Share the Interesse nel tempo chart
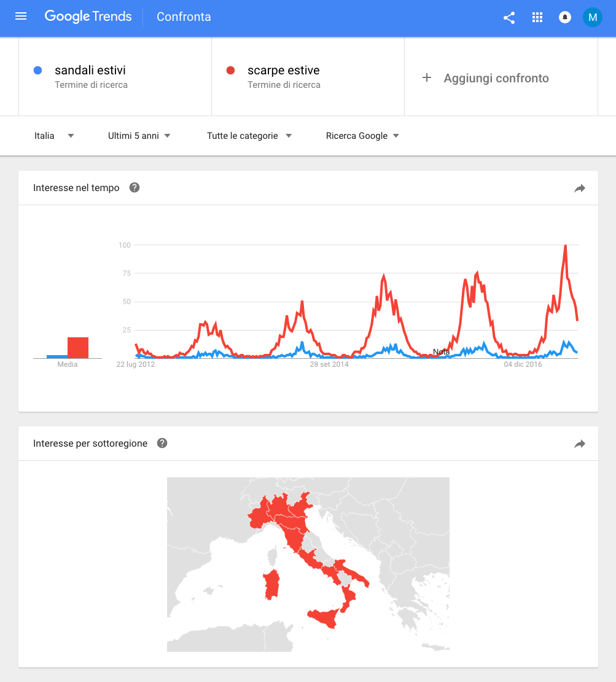 pyautogui.click(x=580, y=189)
